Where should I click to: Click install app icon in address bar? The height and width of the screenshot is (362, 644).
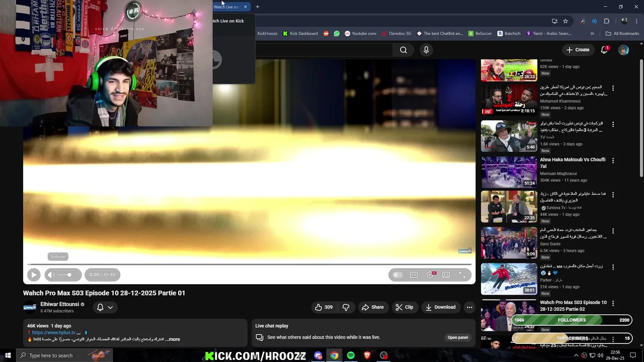554,21
